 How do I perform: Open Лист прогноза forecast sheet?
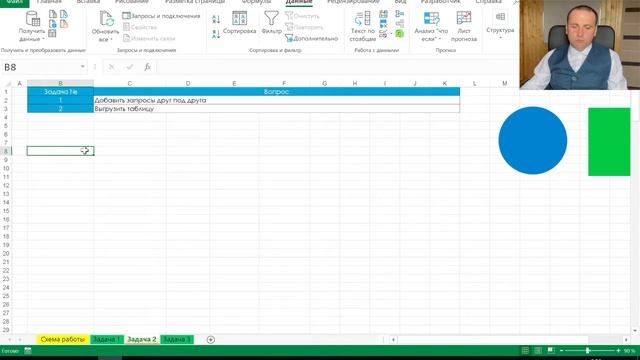coord(464,27)
